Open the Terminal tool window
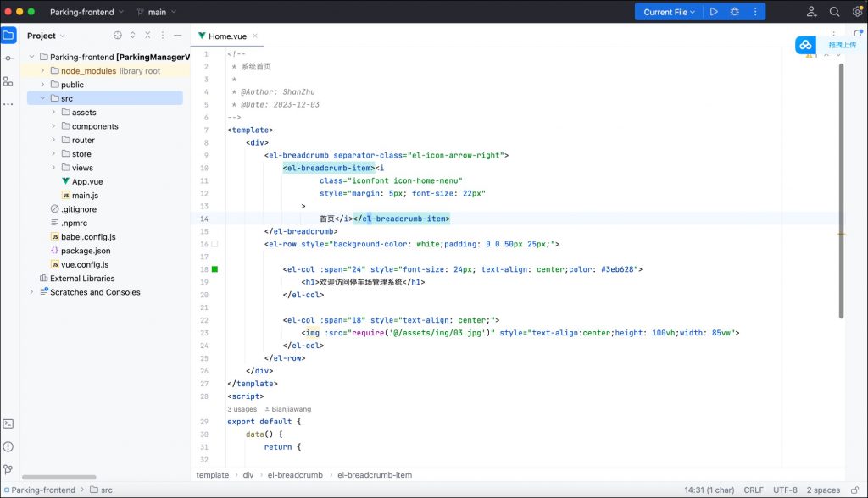868x498 pixels. tap(8, 423)
